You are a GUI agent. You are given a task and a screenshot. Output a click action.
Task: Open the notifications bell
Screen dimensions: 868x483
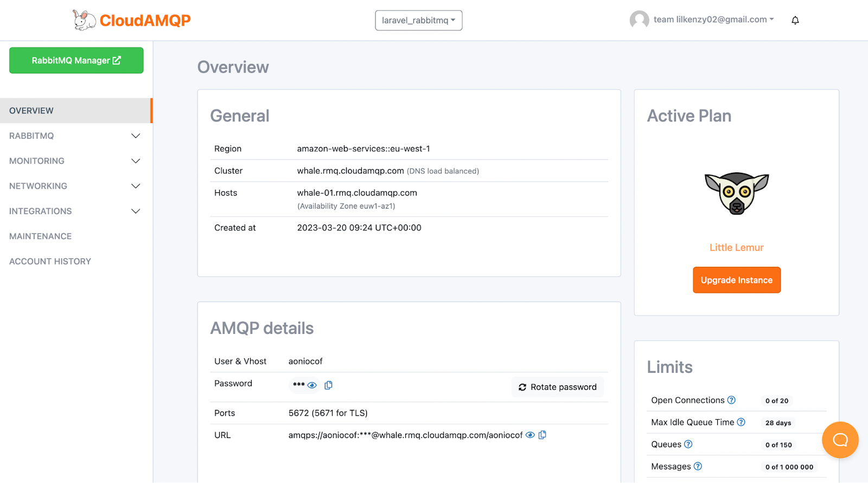click(795, 20)
